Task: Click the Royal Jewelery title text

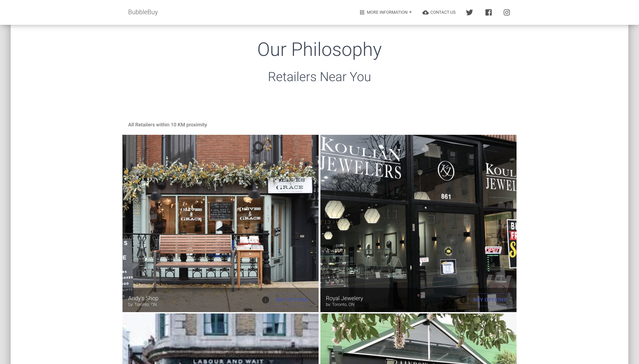Action: [x=344, y=298]
